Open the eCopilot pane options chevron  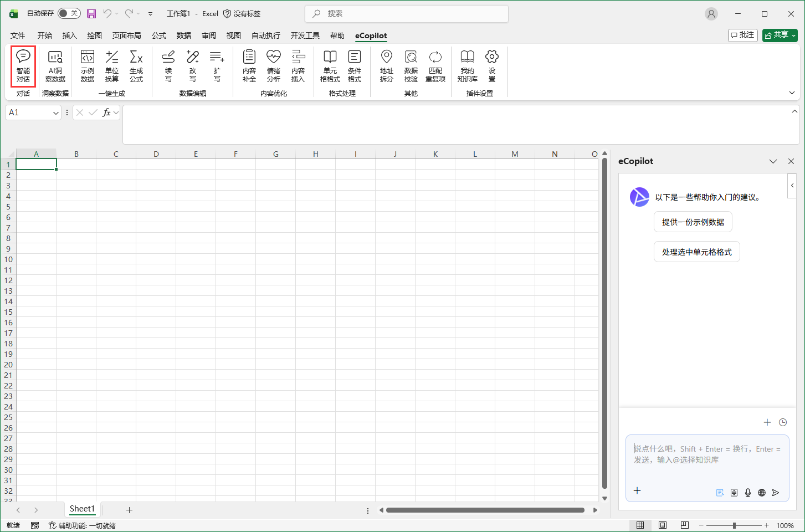773,161
